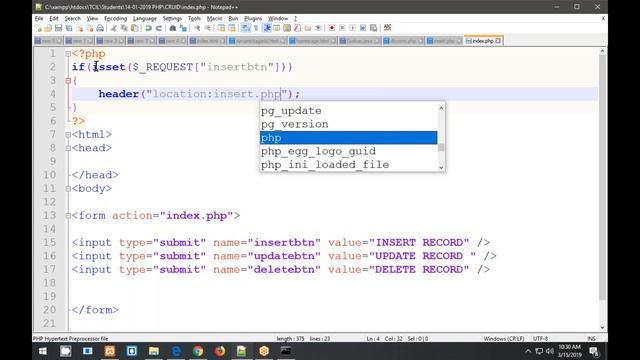Click autocomplete list scroll-down arrow
The height and width of the screenshot is (360, 640).
[x=441, y=167]
